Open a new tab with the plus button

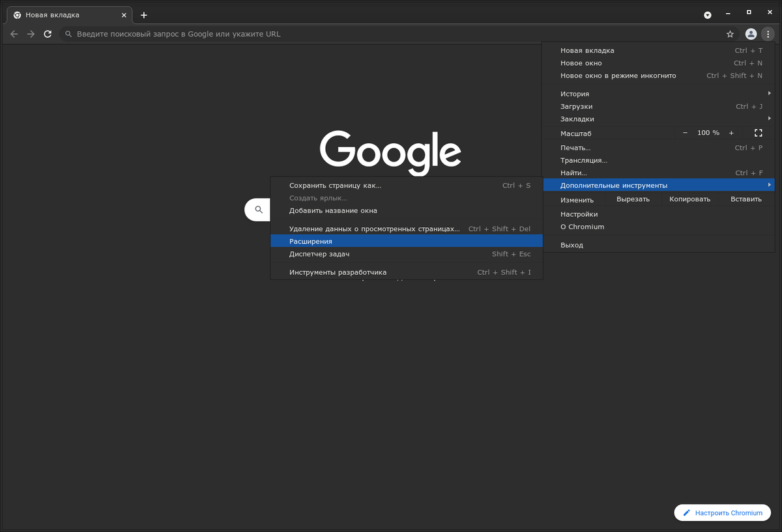144,15
